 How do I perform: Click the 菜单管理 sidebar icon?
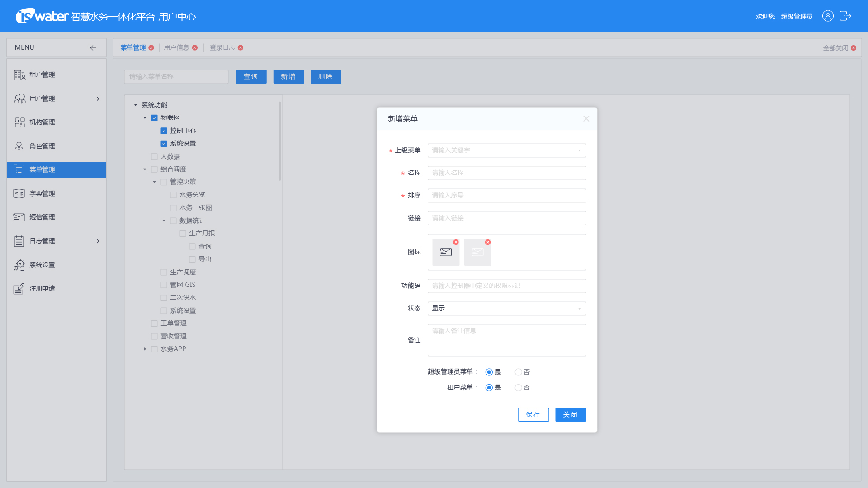pyautogui.click(x=19, y=170)
